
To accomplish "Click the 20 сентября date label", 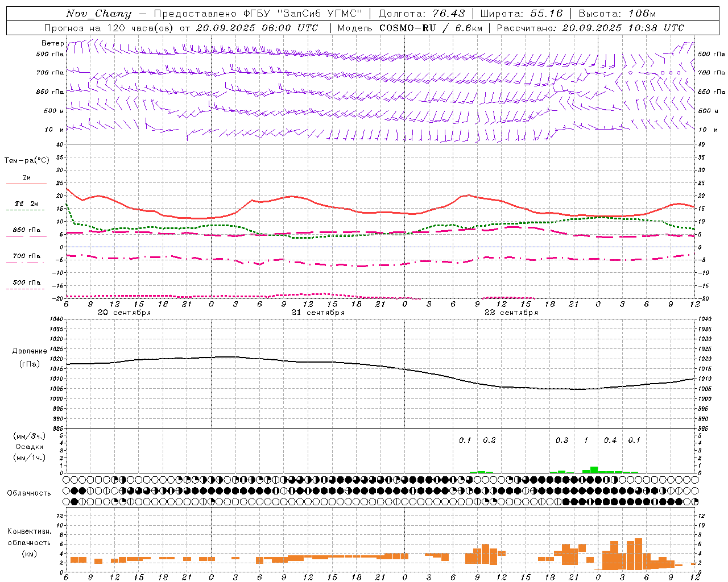I will 124,313.
